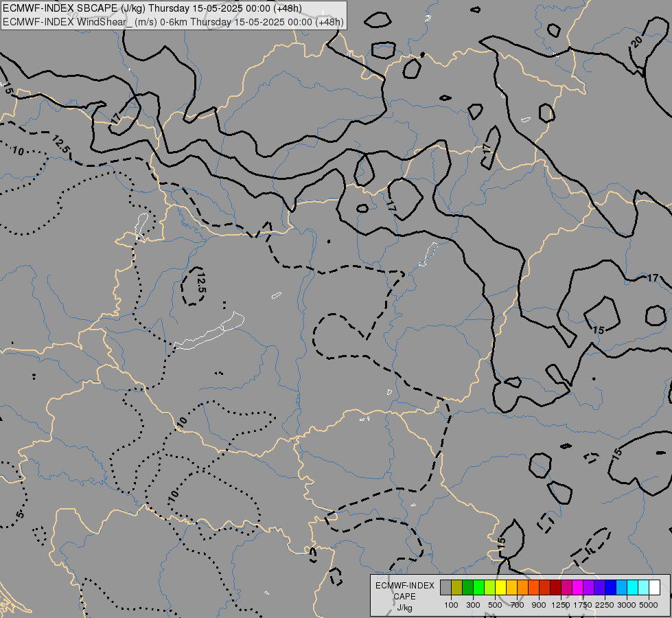Select the cyan swatch after 3000 tick
Screen dimensions: 672x618
[x=632, y=587]
